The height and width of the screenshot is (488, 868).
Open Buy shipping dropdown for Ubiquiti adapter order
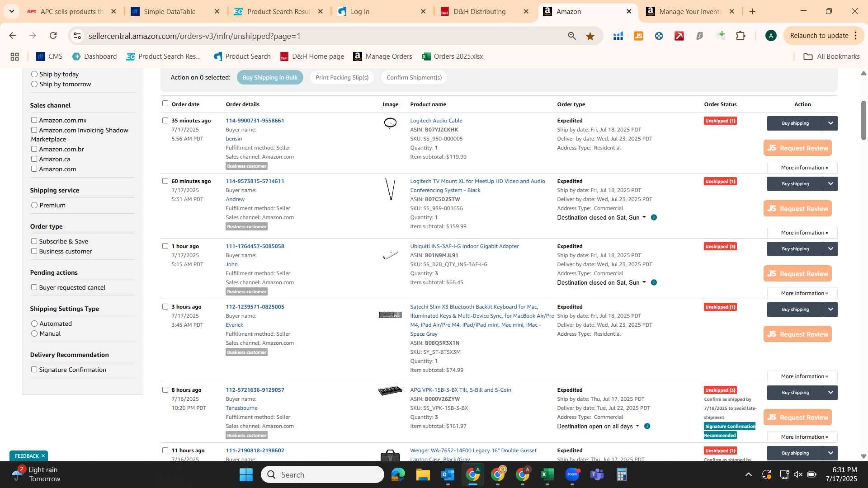point(830,249)
